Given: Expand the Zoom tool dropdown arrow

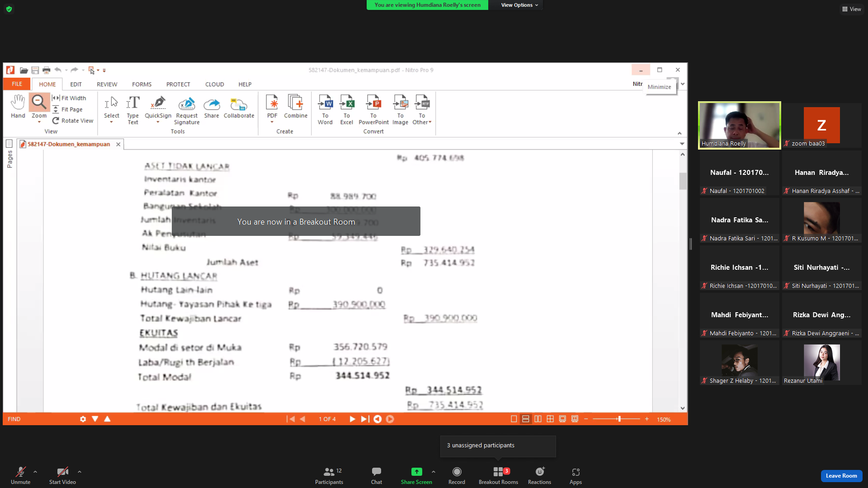Looking at the screenshot, I should [39, 122].
